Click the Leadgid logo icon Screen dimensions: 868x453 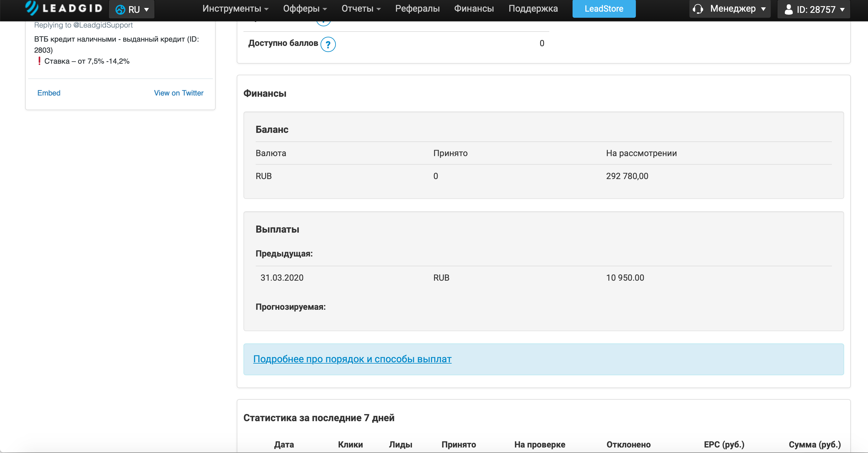point(32,8)
